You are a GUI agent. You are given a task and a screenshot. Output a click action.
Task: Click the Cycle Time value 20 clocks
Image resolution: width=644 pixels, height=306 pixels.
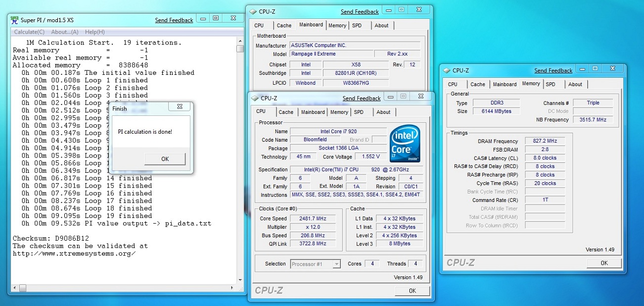tap(545, 183)
